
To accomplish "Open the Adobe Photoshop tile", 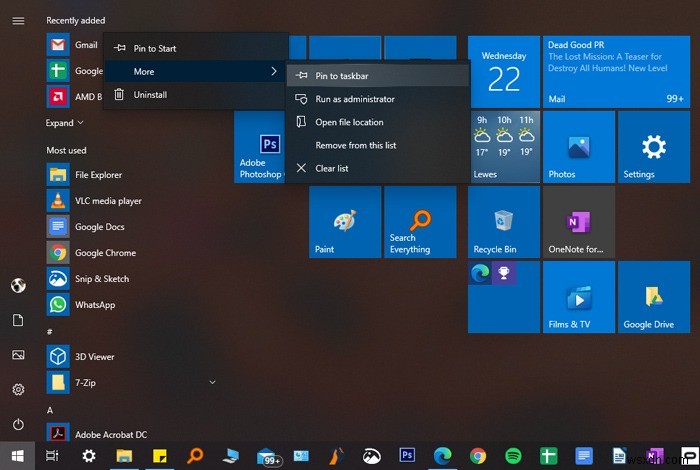I will pos(259,147).
